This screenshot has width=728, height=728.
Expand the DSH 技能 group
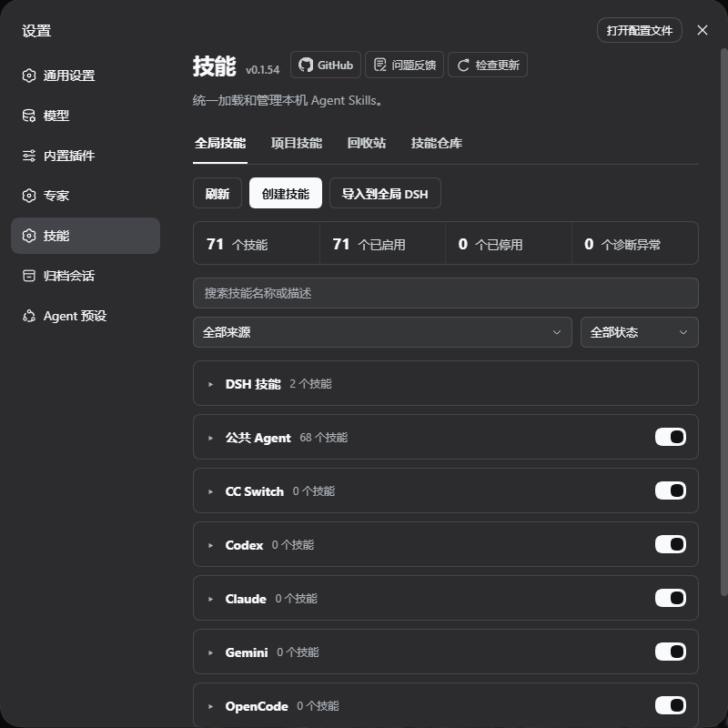click(x=210, y=384)
